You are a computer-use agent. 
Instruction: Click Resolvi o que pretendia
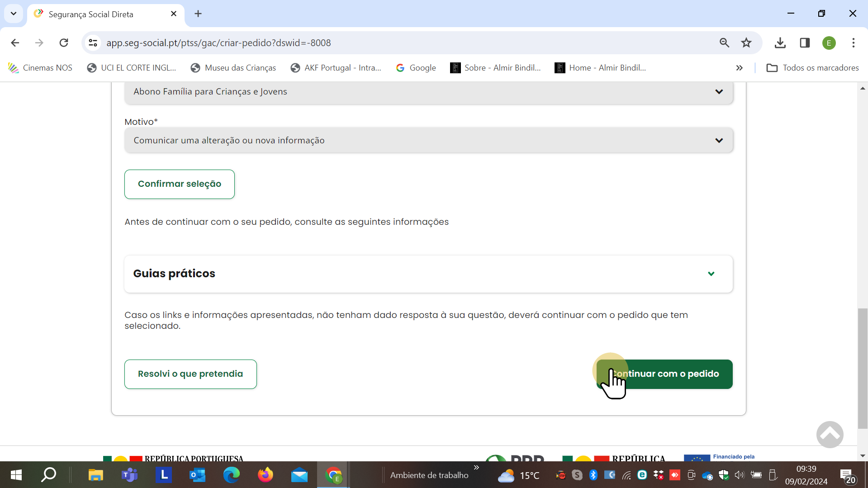coord(190,374)
